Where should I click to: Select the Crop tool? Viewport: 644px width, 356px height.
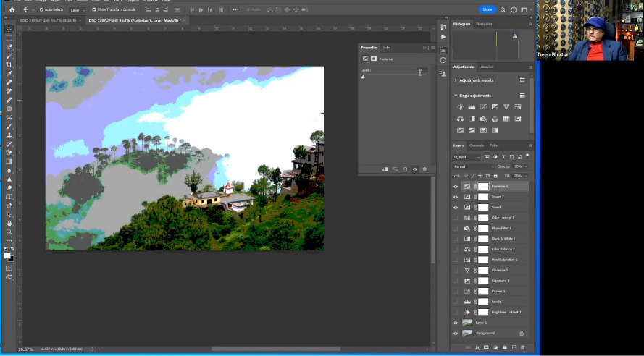pos(9,65)
